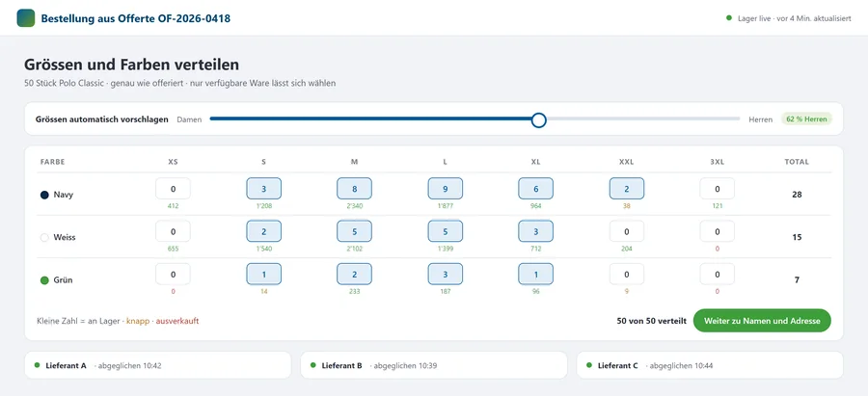Image resolution: width=868 pixels, height=396 pixels.
Task: Select the Weiss 3XL quantity field
Action: (x=718, y=231)
